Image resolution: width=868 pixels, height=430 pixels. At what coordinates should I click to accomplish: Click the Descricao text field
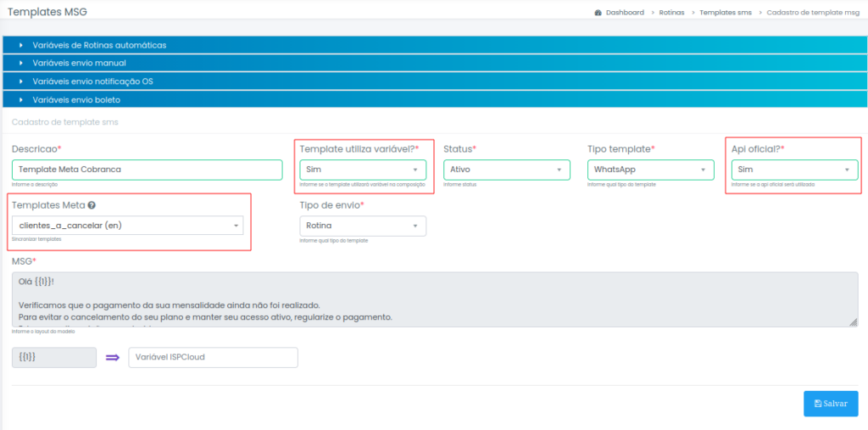[x=147, y=170]
